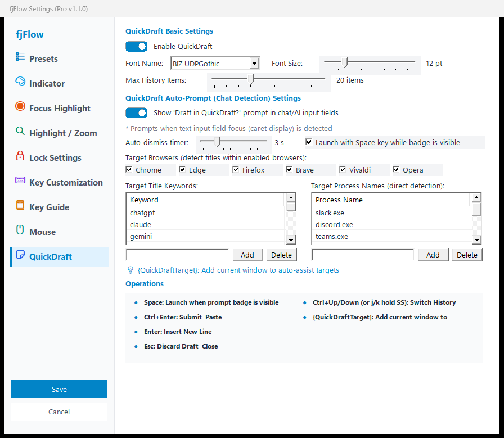This screenshot has height=438, width=504.
Task: Uncheck the Brave browser checkbox
Action: click(289, 170)
